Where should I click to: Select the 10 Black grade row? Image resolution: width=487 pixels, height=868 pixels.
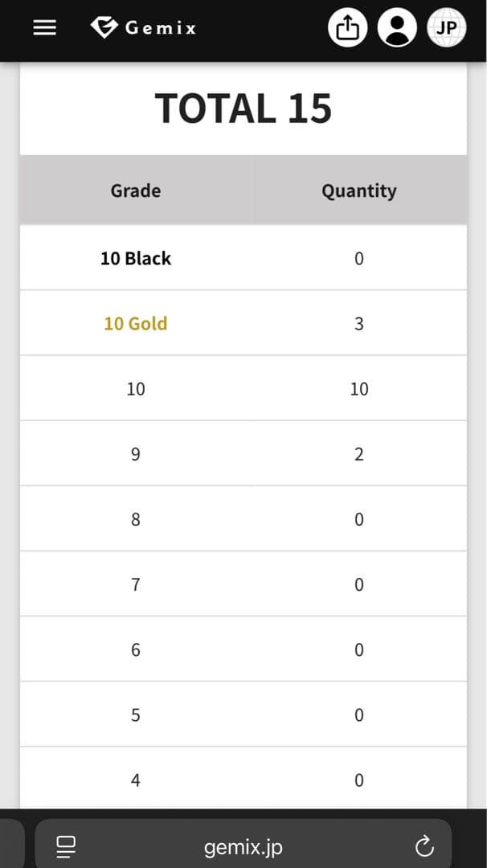point(135,258)
